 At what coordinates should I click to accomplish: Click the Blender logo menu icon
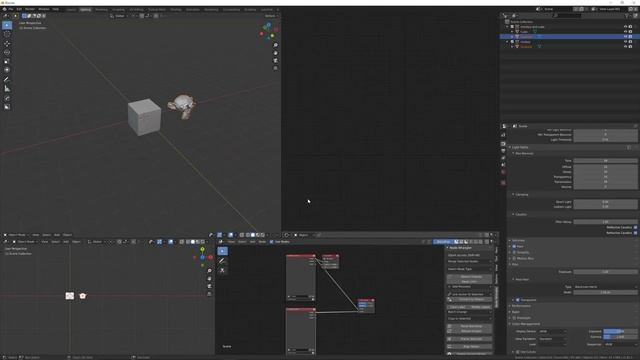point(4,9)
